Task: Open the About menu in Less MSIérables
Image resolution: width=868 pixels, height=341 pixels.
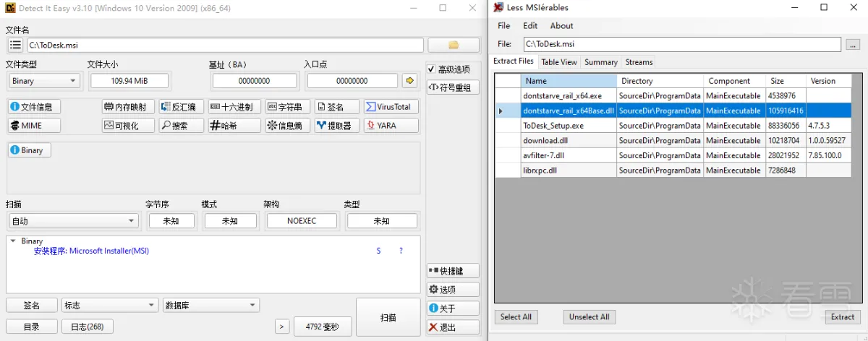Action: (x=562, y=25)
